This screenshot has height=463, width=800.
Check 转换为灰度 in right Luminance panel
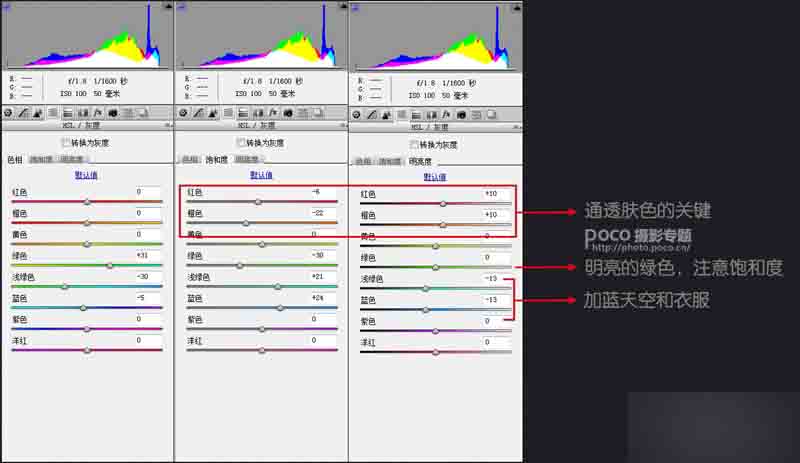414,144
